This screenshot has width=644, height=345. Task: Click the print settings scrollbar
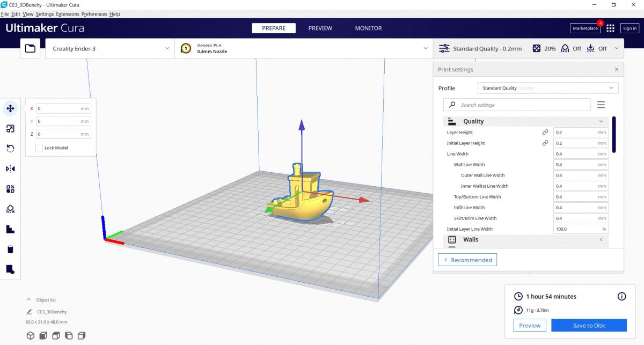[614, 134]
